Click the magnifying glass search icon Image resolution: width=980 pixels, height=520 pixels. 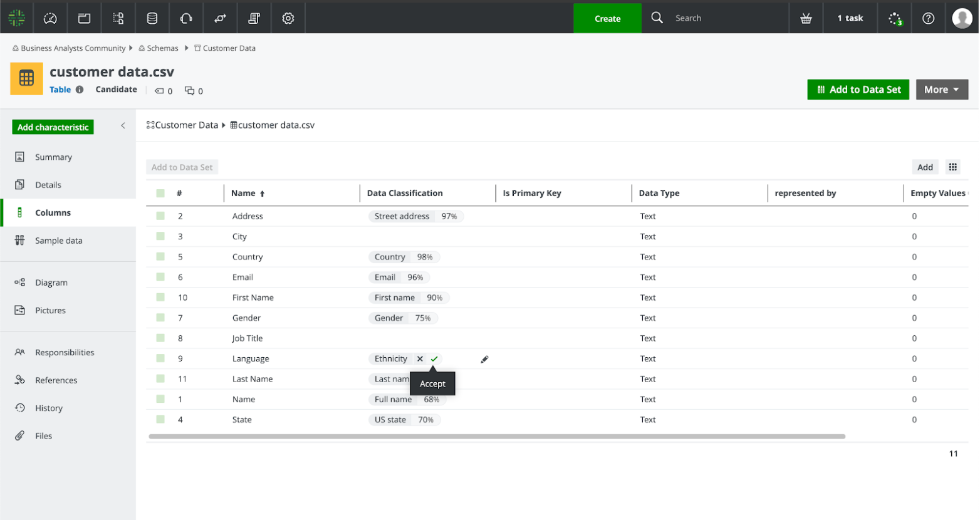coord(657,18)
